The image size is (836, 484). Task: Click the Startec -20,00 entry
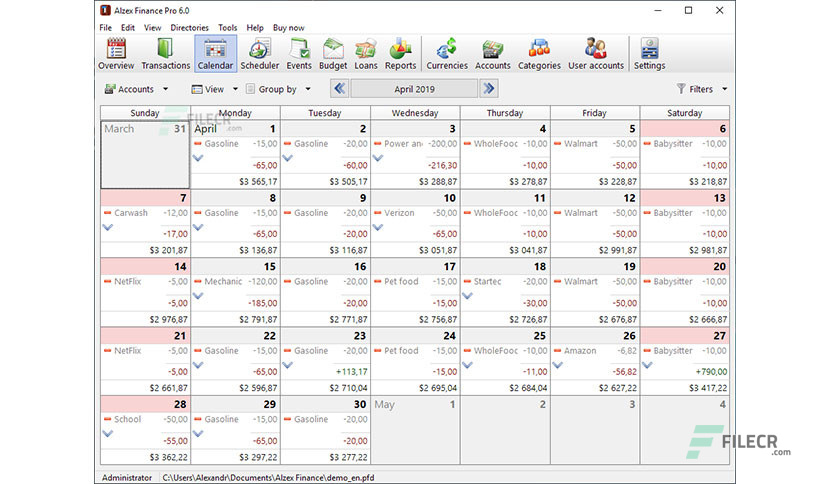505,281
